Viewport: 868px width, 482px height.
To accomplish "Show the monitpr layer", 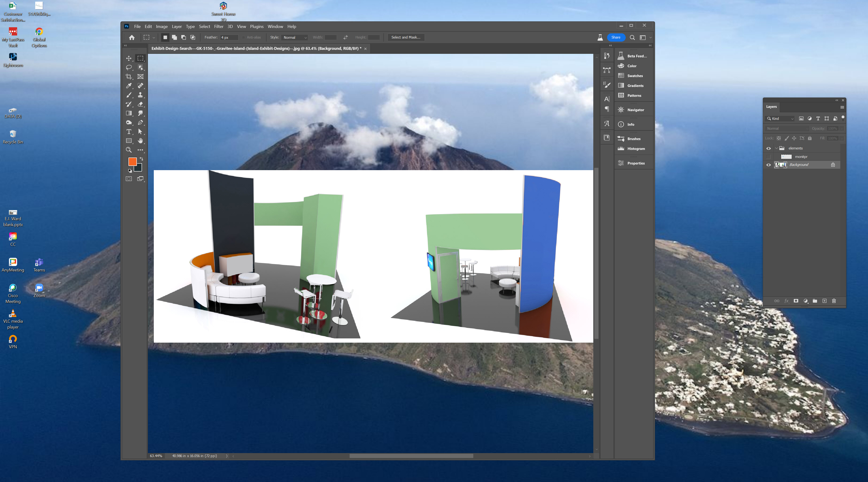I will [x=769, y=157].
